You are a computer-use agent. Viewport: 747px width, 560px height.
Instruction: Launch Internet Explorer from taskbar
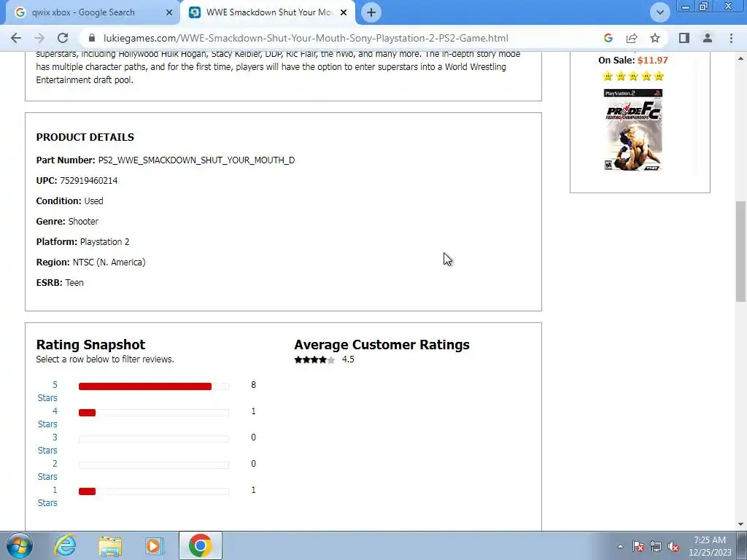65,545
